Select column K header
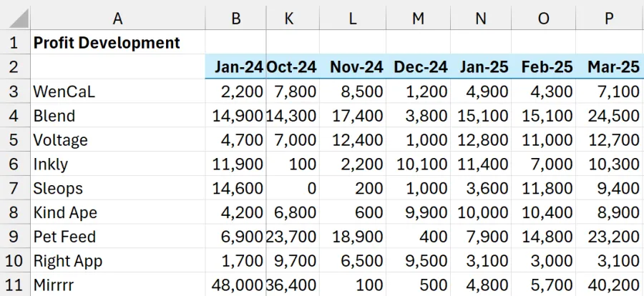This screenshot has width=644, height=296. (293, 18)
